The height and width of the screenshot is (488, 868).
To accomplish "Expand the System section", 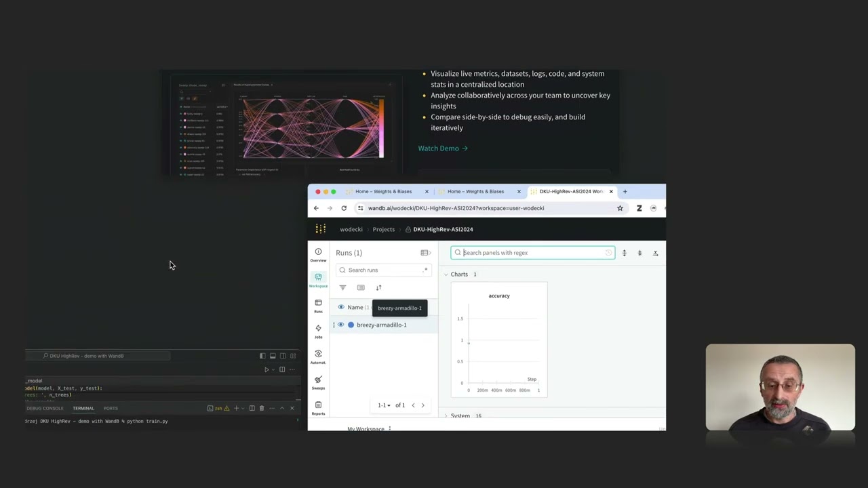I will click(x=446, y=415).
